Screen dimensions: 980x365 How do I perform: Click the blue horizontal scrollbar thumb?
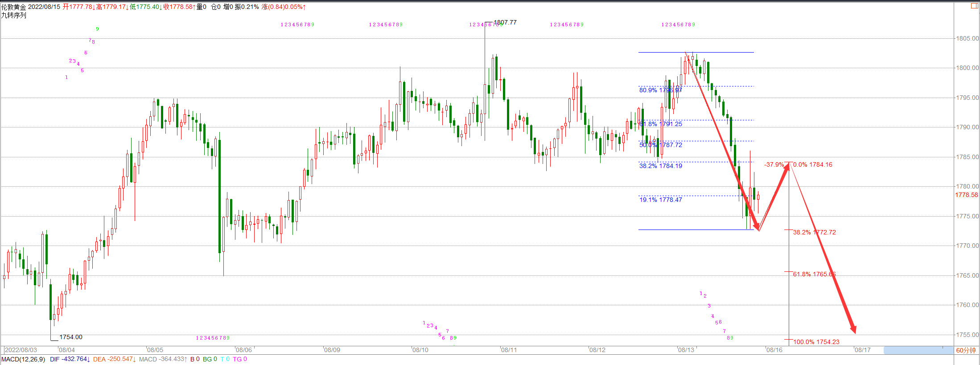(918, 350)
